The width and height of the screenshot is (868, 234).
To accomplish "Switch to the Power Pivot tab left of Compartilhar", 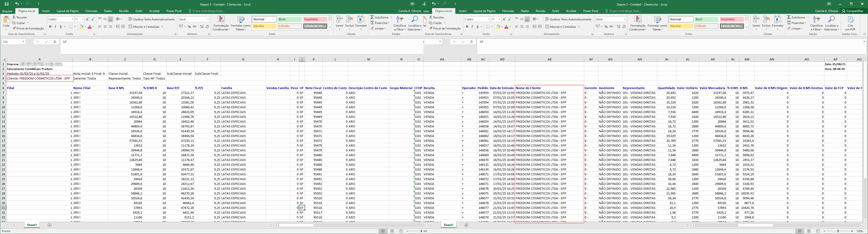I will 591,11.
